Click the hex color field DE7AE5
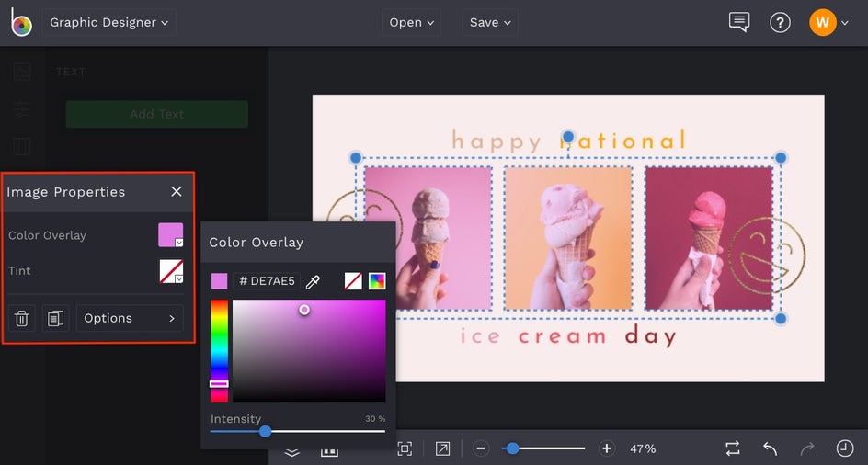 [267, 281]
